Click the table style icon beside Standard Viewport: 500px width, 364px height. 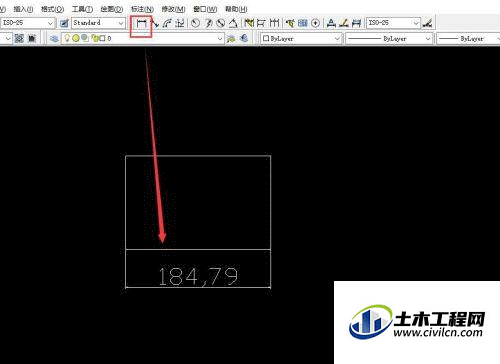(x=64, y=23)
